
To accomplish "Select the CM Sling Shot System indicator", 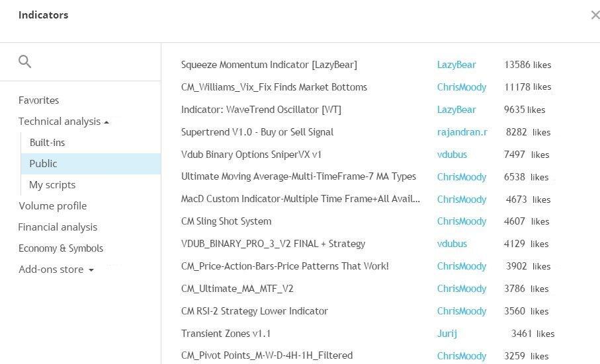I will point(226,221).
